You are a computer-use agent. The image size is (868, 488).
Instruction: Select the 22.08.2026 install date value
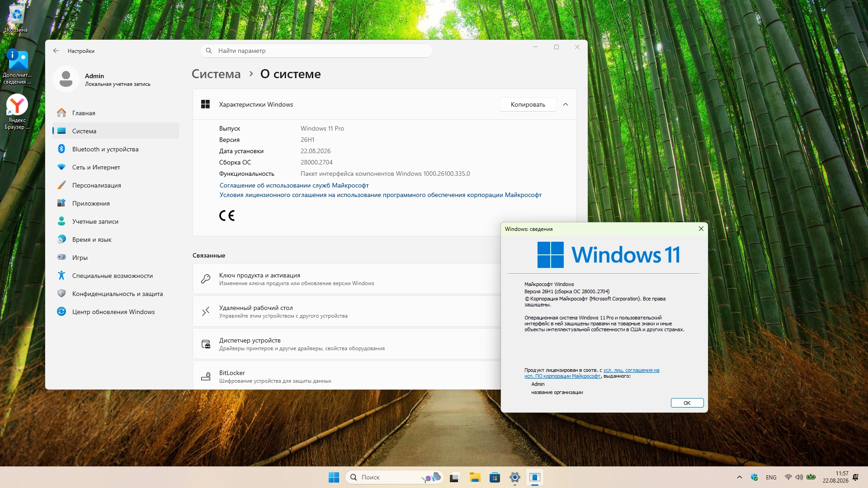(x=316, y=151)
